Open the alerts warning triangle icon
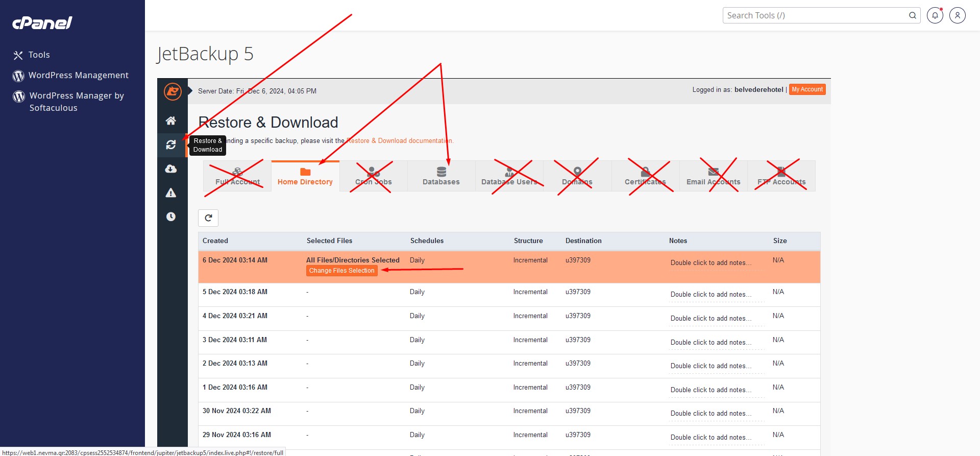This screenshot has width=980, height=456. (x=171, y=193)
